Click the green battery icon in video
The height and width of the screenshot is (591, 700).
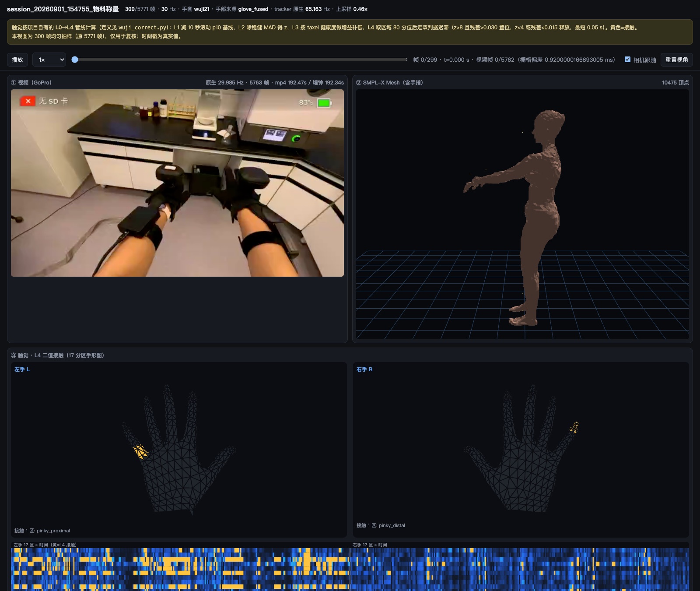[x=324, y=103]
